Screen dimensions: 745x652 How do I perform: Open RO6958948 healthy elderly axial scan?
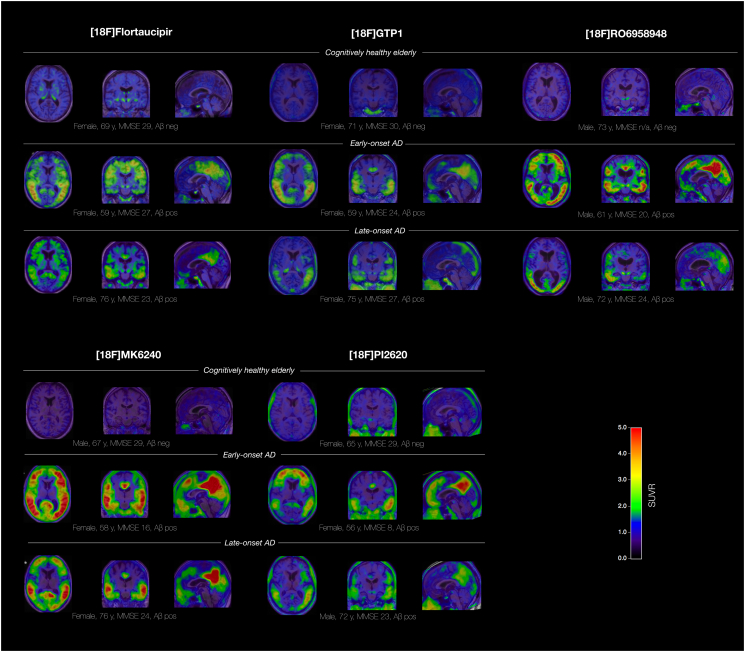[547, 92]
